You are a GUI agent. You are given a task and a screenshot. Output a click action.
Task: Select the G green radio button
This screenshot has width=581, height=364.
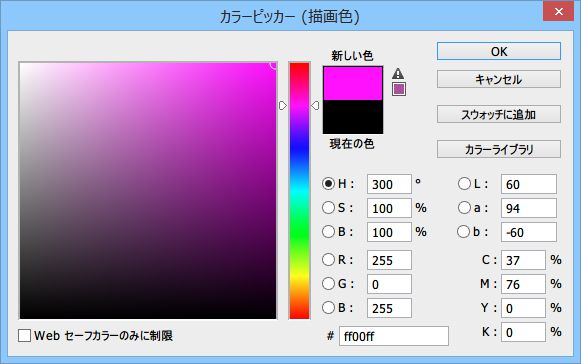tap(328, 284)
